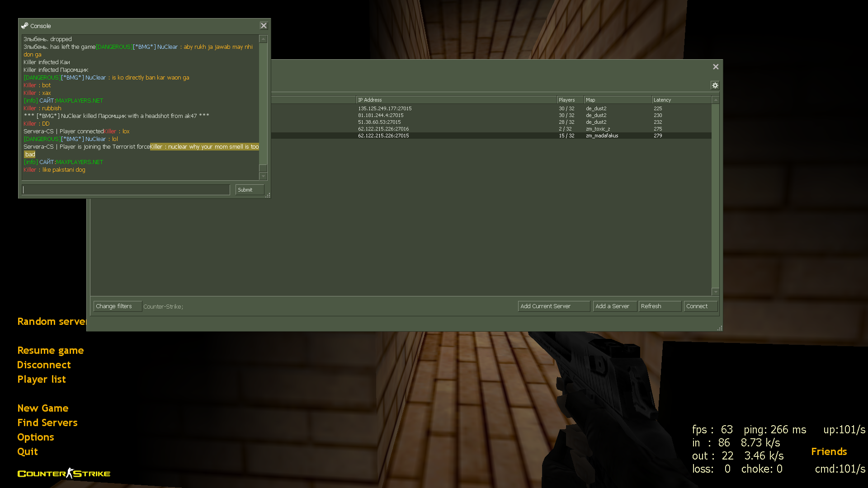868x488 pixels.
Task: Click Resume game in main menu
Action: (51, 351)
